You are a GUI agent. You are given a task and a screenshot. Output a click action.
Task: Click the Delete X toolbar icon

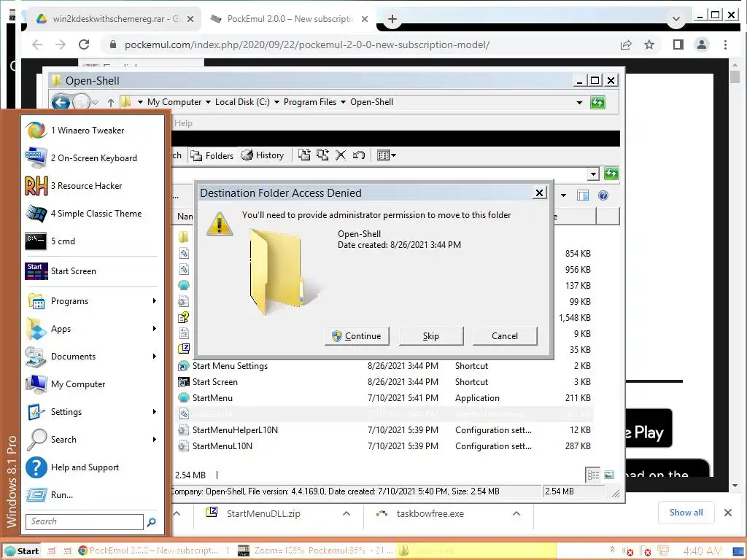341,155
